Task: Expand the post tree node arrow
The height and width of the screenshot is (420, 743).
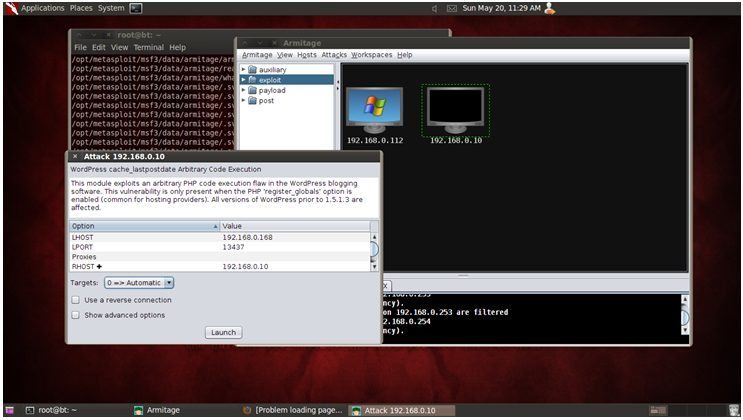Action: click(x=244, y=100)
